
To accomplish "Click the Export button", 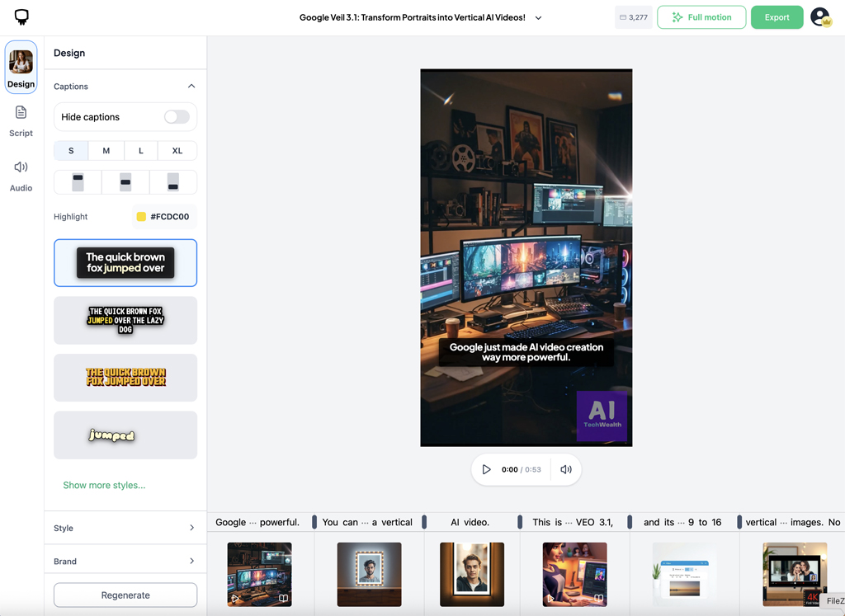I will 777,16.
